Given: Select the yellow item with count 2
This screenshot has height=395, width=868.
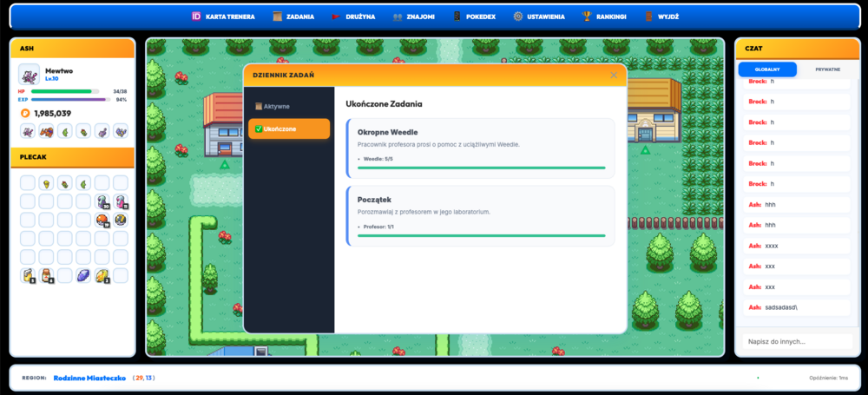Looking at the screenshot, I should pyautogui.click(x=102, y=275).
